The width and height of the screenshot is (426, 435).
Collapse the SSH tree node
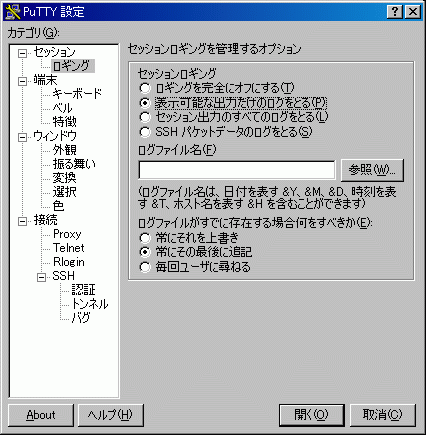coord(41,277)
